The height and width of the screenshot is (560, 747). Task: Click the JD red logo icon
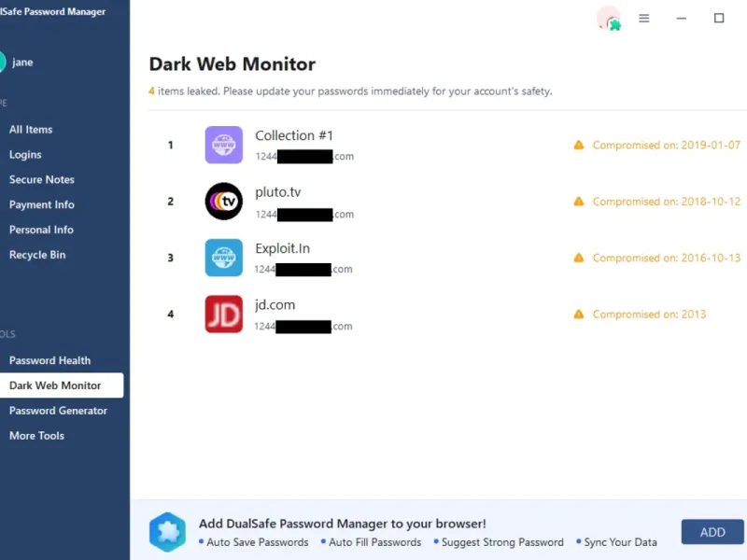[224, 315]
